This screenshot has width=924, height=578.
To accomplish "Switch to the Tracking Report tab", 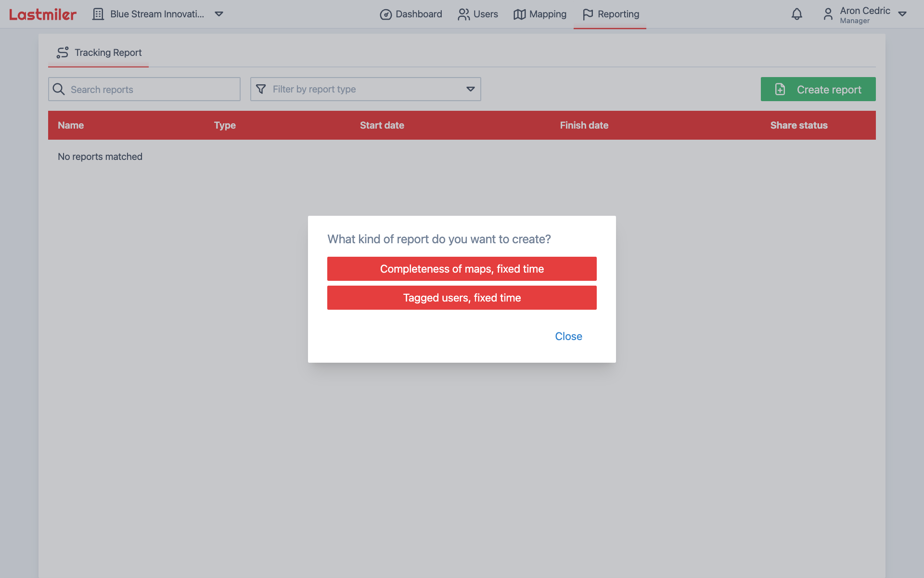I will 99,53.
